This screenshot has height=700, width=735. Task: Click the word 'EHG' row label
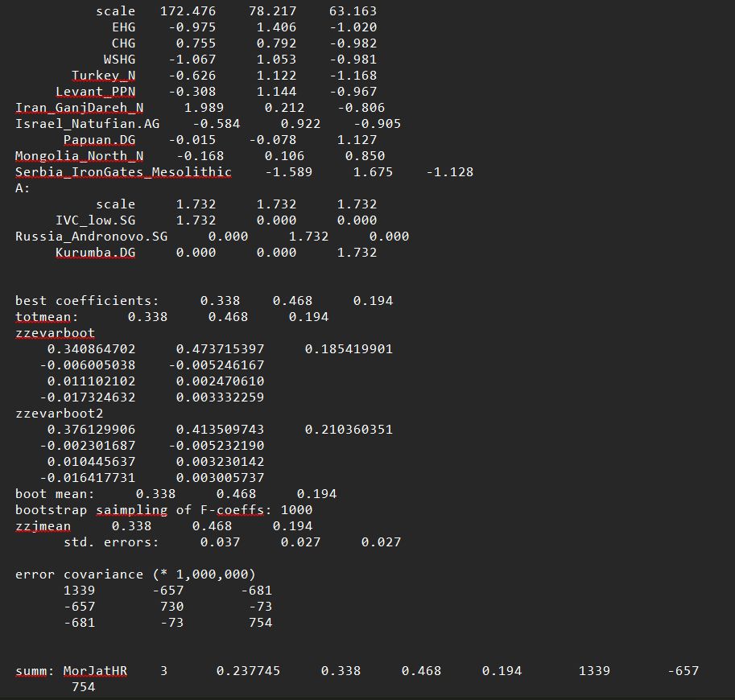tap(124, 27)
